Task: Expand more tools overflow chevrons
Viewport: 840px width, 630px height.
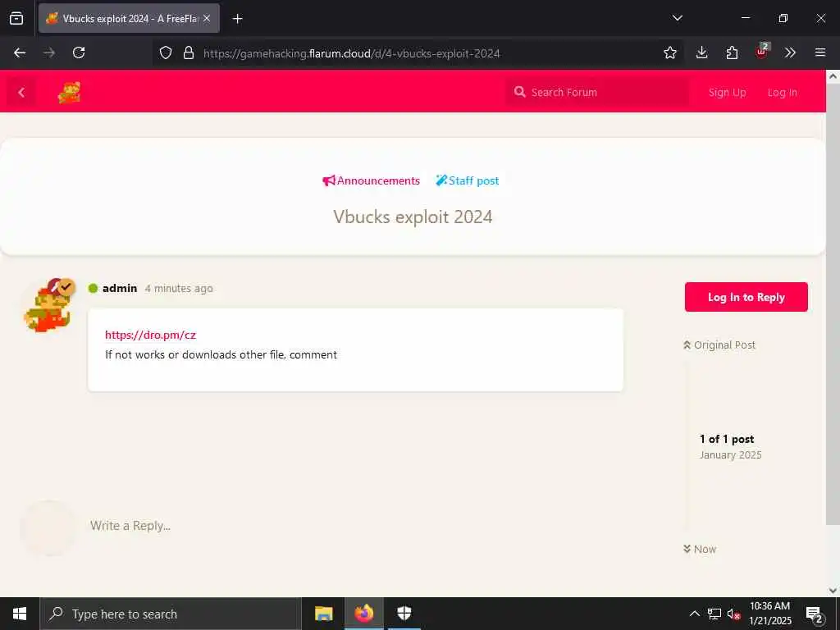Action: tap(790, 52)
